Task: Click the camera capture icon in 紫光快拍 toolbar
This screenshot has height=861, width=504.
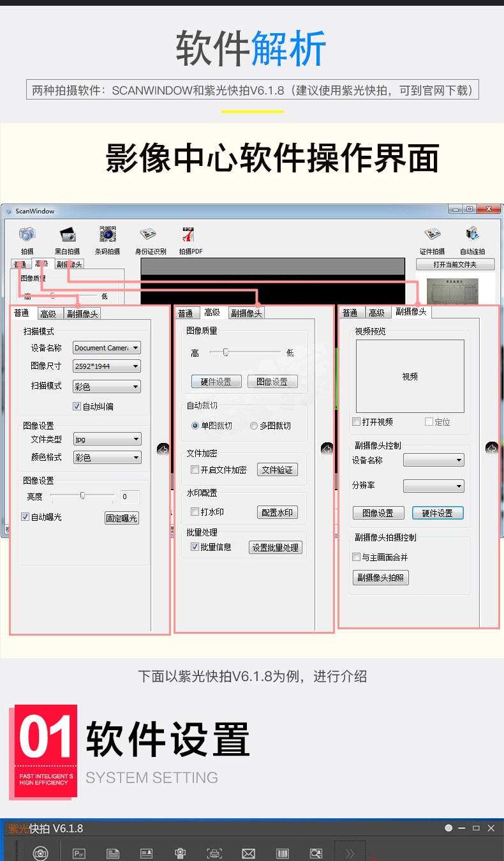Action: [40, 853]
